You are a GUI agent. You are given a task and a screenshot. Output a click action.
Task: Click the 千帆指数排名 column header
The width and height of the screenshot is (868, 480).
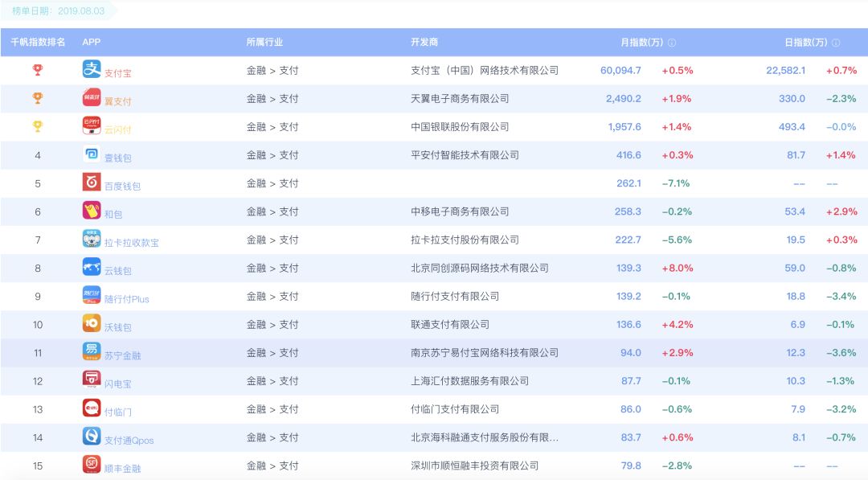click(38, 42)
